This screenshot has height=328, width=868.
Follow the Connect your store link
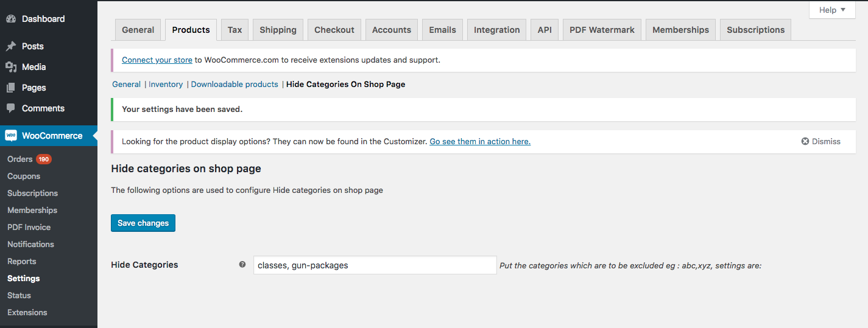pos(157,60)
